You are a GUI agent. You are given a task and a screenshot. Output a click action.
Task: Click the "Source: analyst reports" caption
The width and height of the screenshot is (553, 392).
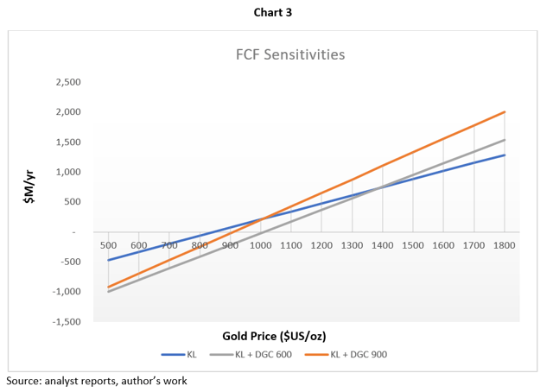click(x=97, y=380)
